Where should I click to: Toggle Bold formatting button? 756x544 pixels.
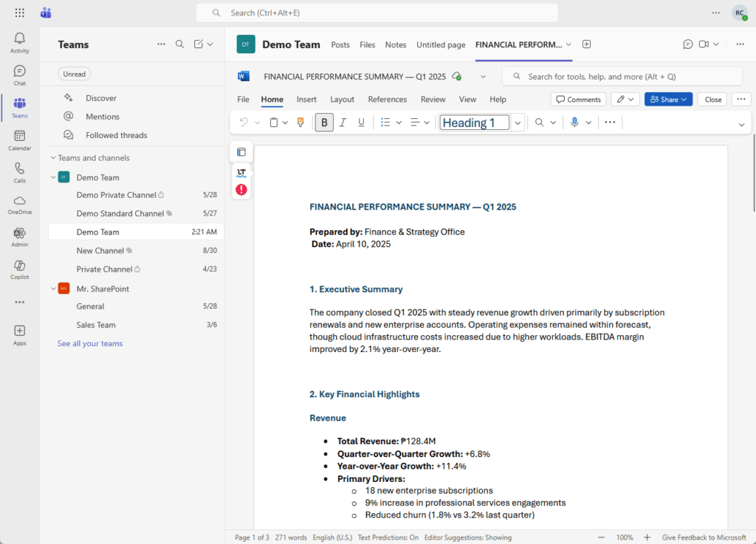pyautogui.click(x=325, y=123)
